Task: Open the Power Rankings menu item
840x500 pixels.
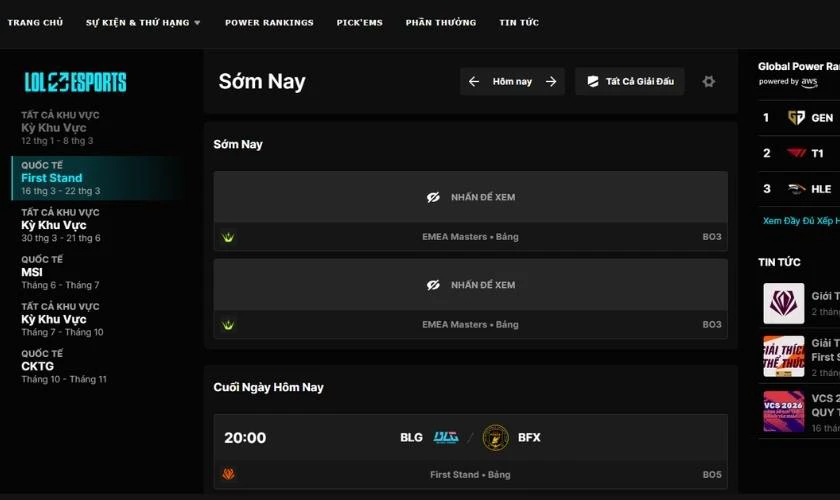Action: tap(269, 23)
